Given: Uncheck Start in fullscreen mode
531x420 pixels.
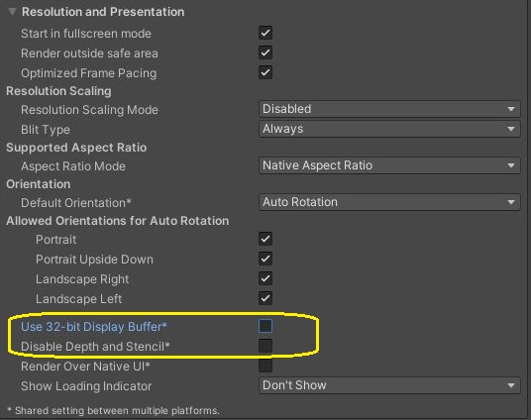Looking at the screenshot, I should click(x=265, y=33).
